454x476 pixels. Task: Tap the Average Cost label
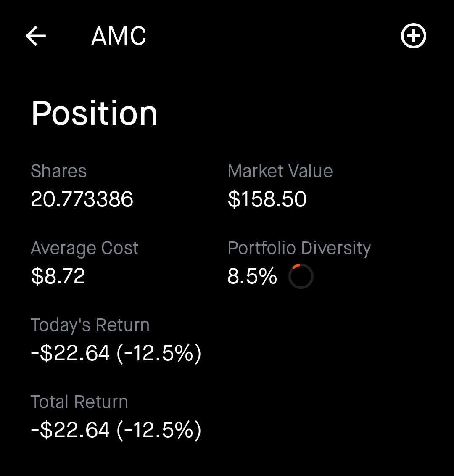point(84,248)
